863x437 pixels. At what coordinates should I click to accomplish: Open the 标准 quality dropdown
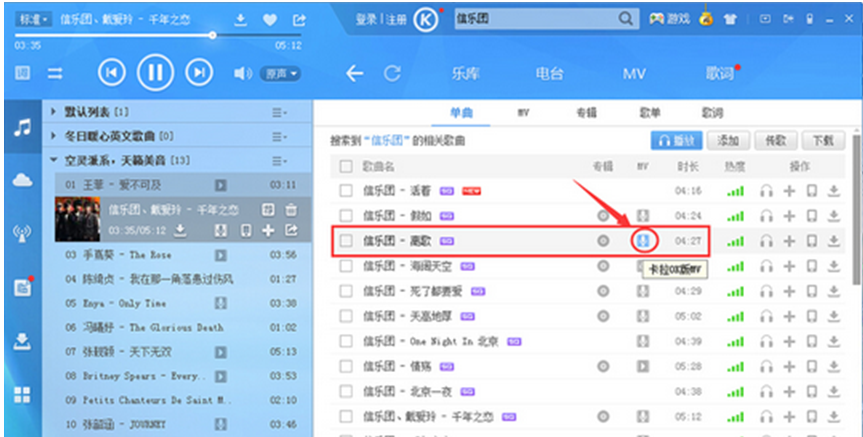[x=34, y=19]
